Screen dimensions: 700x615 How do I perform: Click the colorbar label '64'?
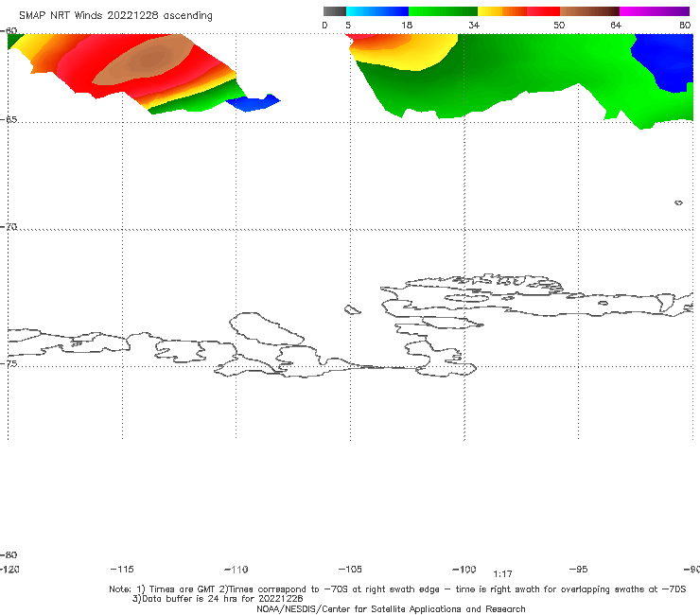coord(616,26)
